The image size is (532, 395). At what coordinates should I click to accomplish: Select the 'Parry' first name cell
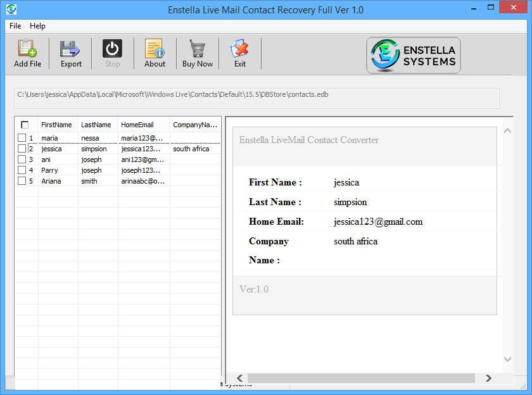49,170
